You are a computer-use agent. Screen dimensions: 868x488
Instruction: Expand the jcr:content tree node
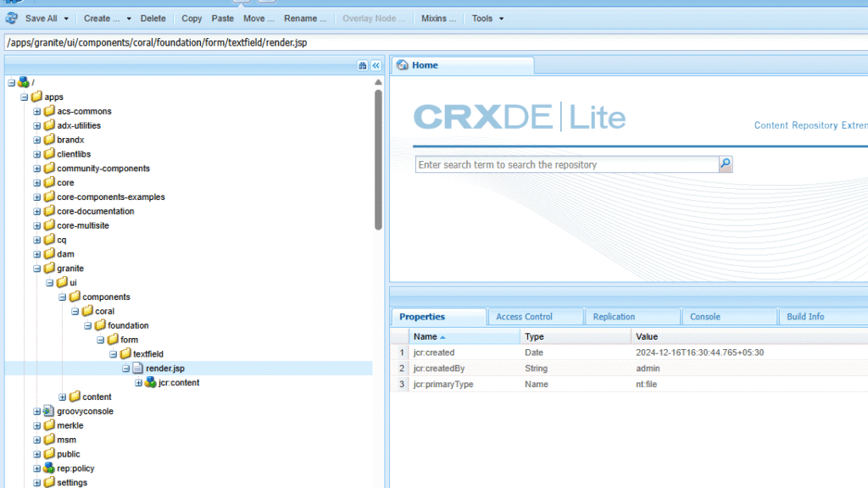138,382
